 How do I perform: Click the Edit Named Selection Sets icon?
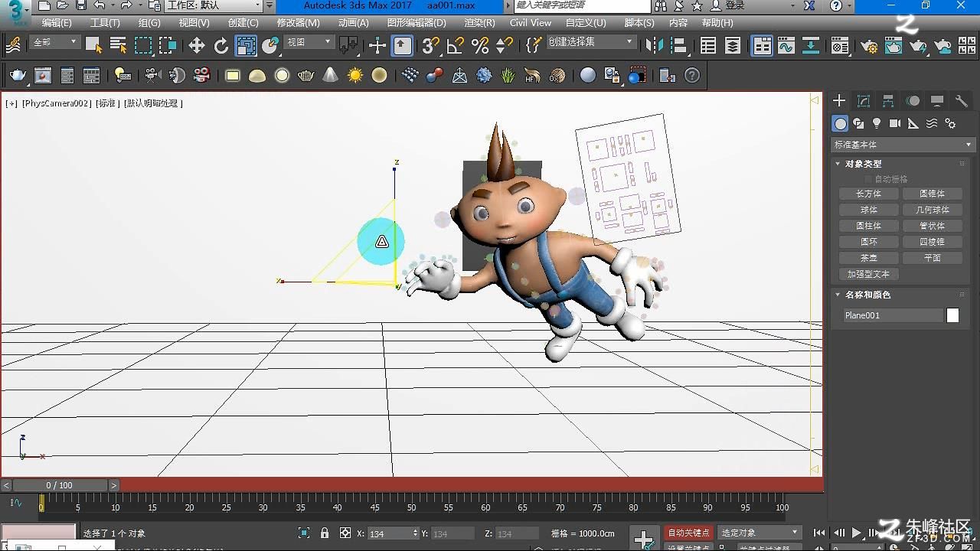click(x=533, y=45)
